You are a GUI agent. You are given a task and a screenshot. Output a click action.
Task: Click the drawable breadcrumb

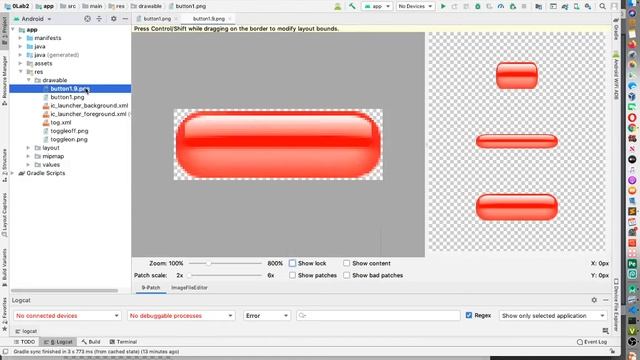point(146,6)
